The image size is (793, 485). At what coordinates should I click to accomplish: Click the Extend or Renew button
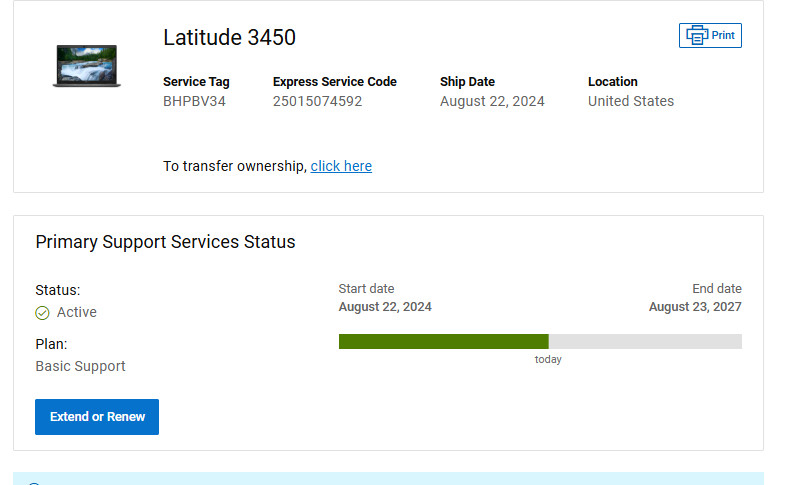tap(97, 417)
